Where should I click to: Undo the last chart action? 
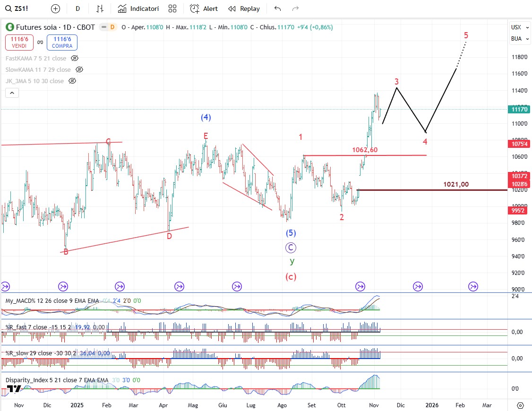[277, 9]
